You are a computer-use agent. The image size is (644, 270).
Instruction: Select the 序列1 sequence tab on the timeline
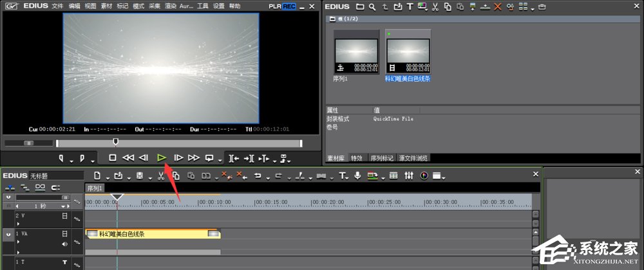click(95, 188)
